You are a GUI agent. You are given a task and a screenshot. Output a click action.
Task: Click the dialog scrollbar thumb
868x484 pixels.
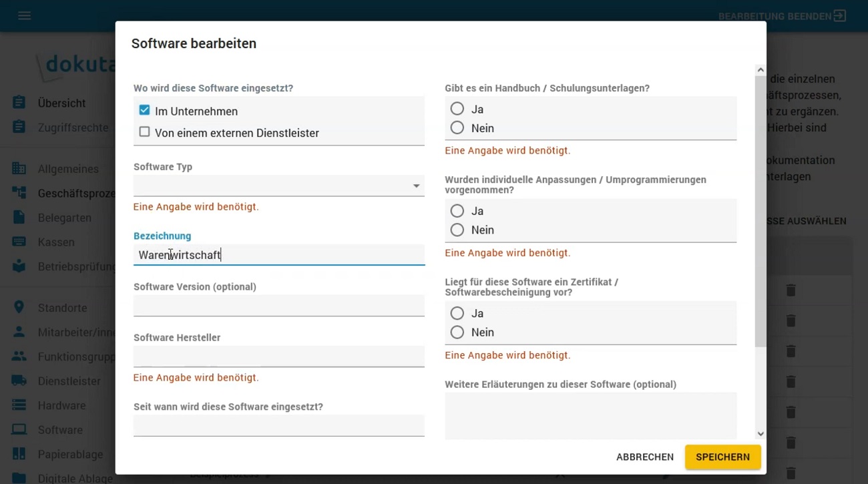[761, 211]
